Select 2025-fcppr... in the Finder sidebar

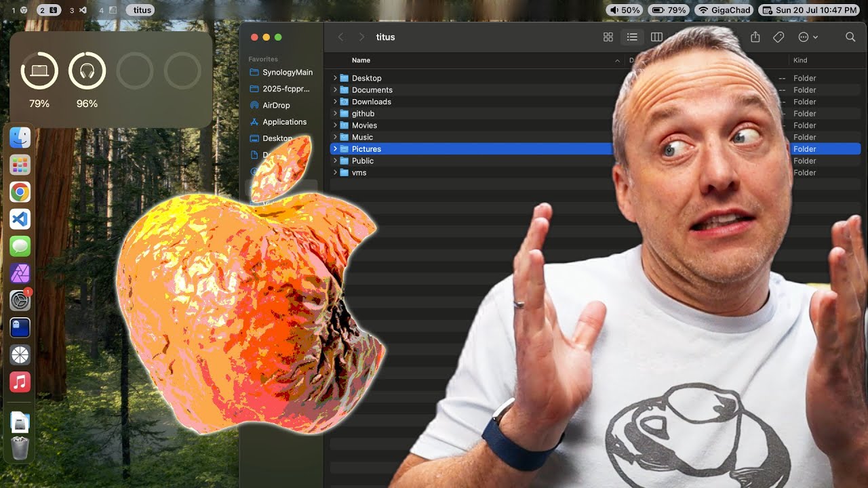281,89
